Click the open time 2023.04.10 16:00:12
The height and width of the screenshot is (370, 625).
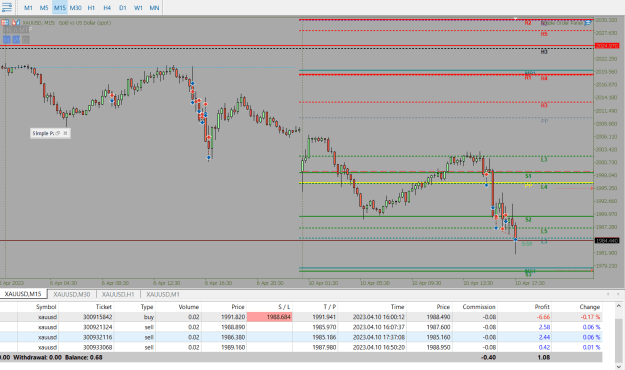pos(378,317)
